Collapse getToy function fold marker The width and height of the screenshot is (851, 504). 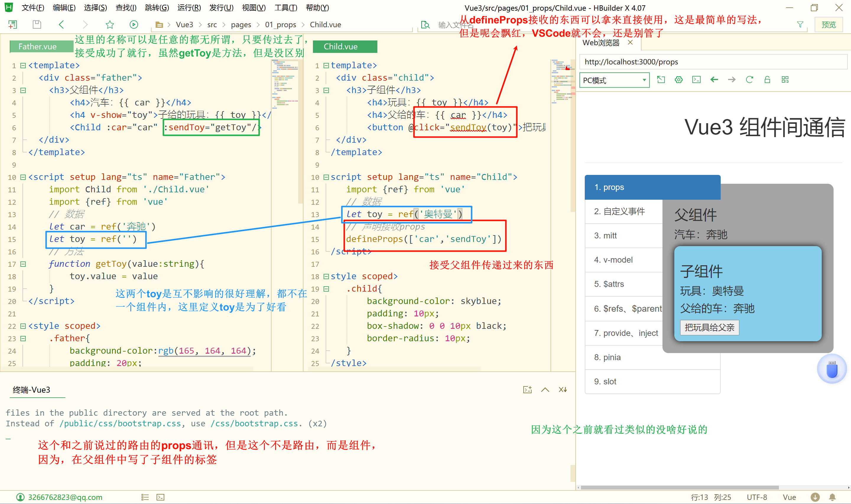(x=23, y=264)
